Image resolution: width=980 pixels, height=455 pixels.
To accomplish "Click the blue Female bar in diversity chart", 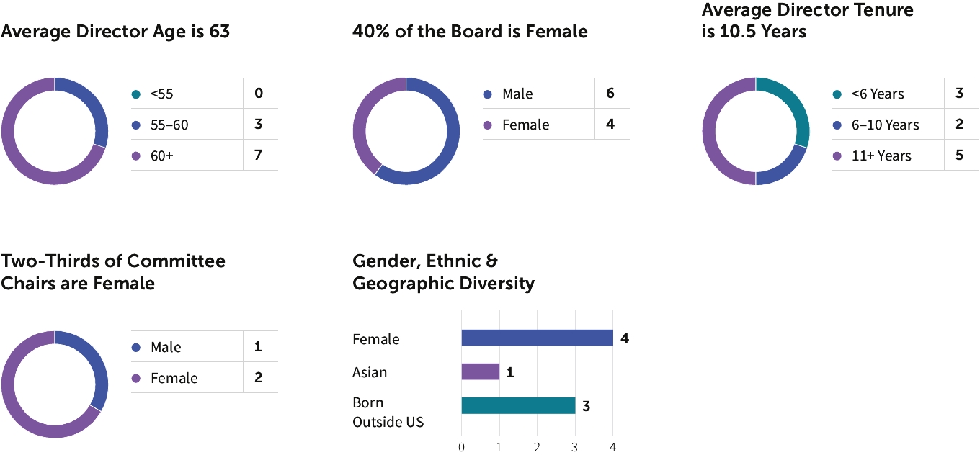I will [537, 338].
